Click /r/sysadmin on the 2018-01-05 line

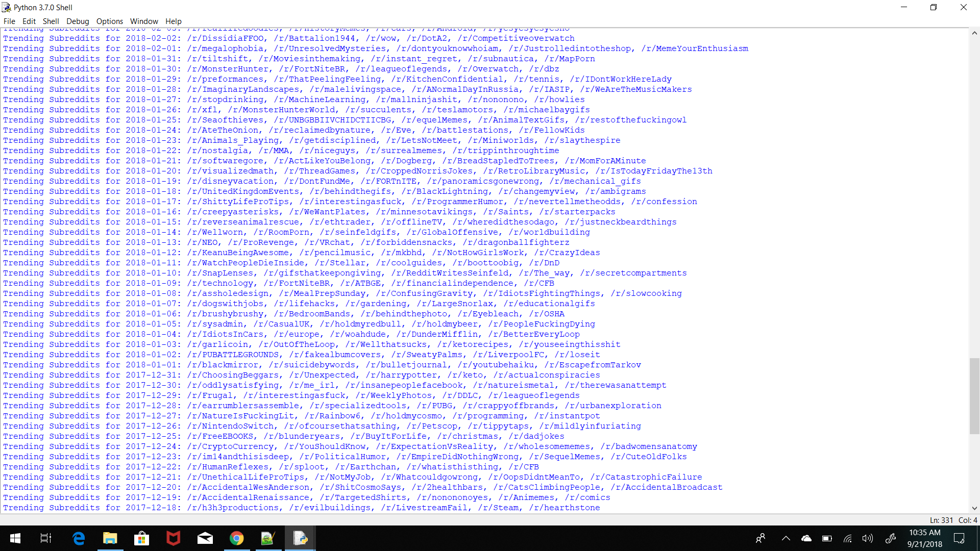[x=215, y=324]
